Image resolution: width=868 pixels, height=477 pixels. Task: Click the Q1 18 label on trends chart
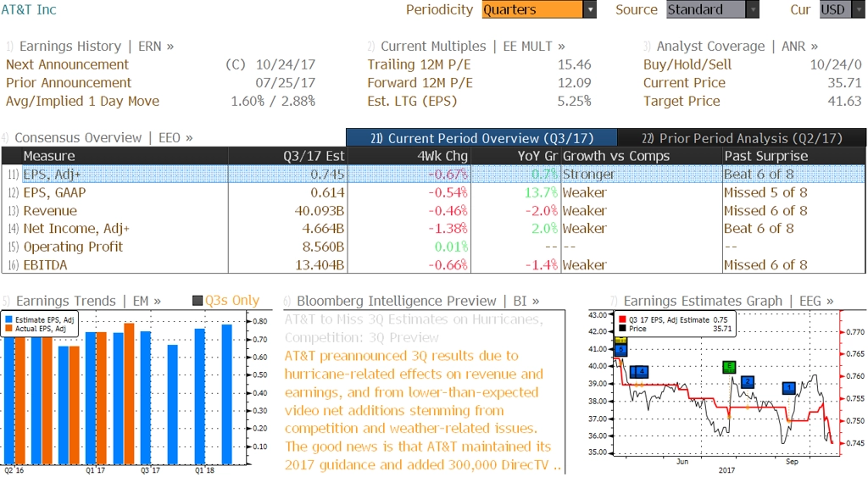[204, 470]
